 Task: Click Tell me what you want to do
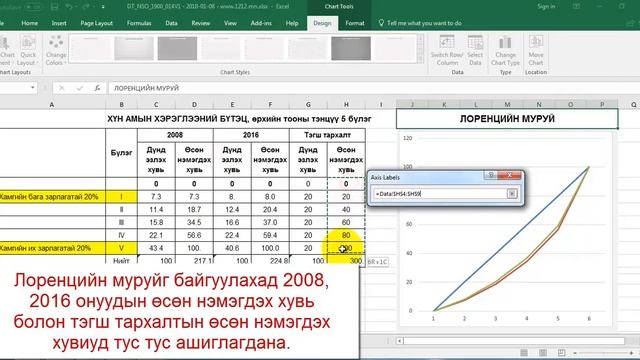420,23
